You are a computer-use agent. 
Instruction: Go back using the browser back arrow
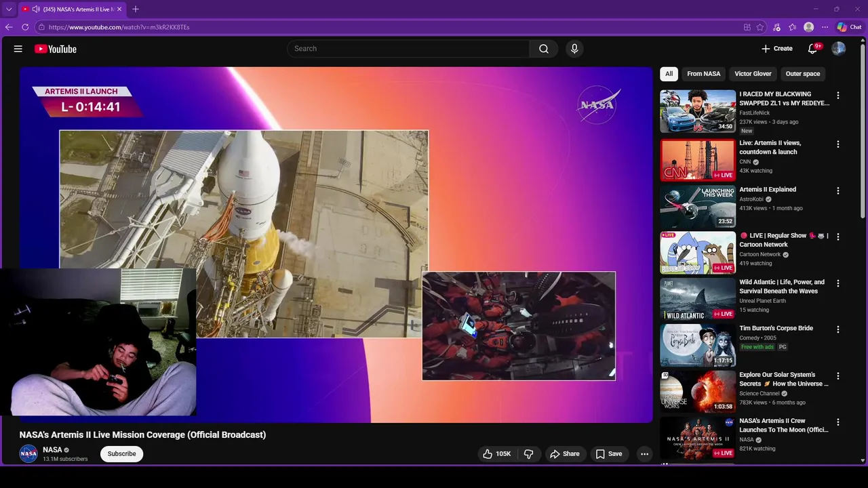9,27
